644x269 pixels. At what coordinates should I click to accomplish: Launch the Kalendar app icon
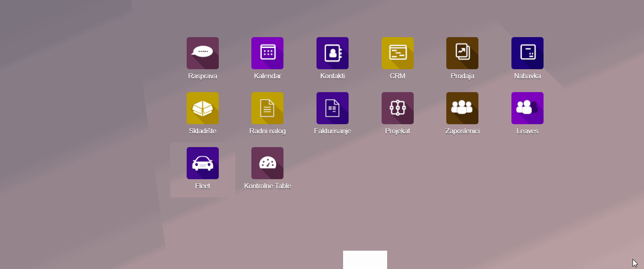267,53
